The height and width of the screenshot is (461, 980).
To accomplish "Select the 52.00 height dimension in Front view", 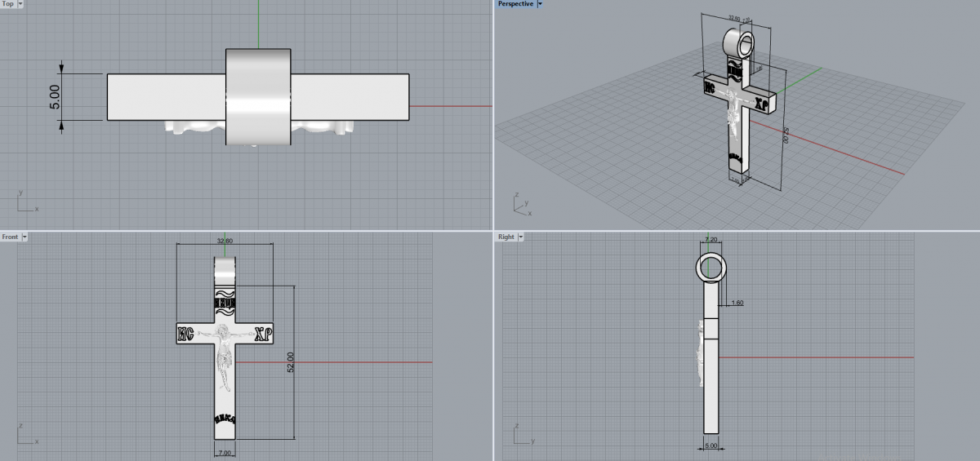I will (291, 362).
